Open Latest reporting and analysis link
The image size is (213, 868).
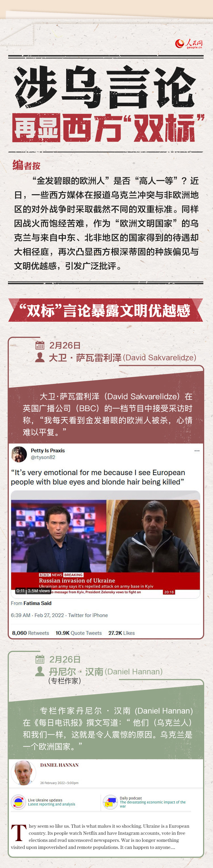point(52,804)
